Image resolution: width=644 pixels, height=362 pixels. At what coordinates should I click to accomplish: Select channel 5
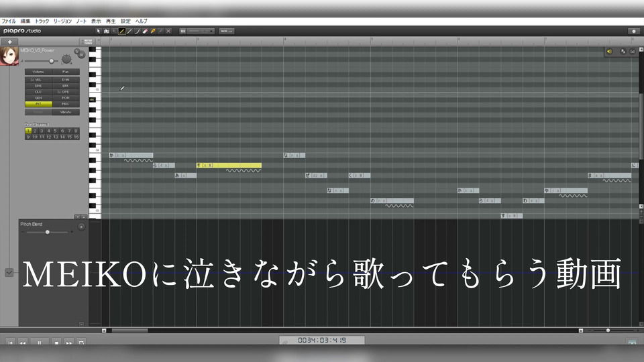click(x=56, y=131)
